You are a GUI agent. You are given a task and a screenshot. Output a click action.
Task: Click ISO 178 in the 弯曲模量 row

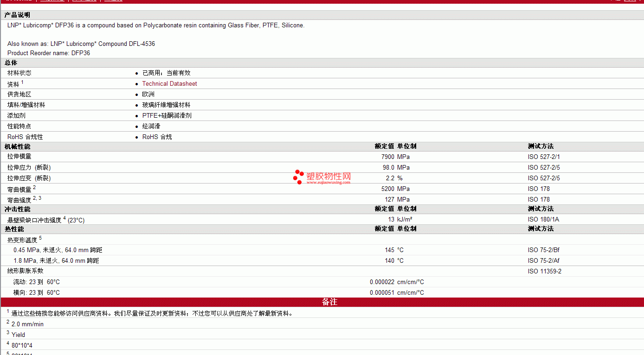click(x=539, y=189)
